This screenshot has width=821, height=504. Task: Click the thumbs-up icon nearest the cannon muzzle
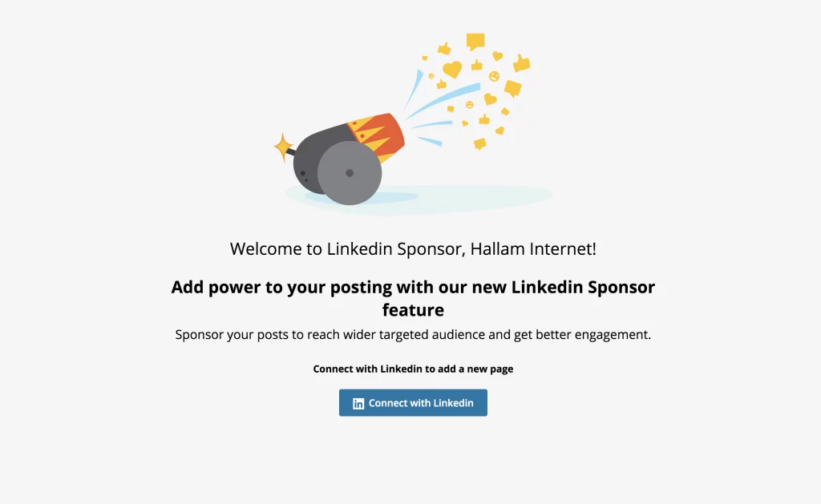coord(442,83)
